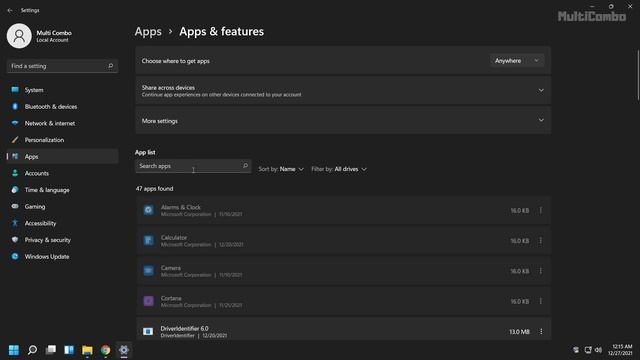The height and width of the screenshot is (360, 640).
Task: Click the App list heading
Action: tap(145, 152)
